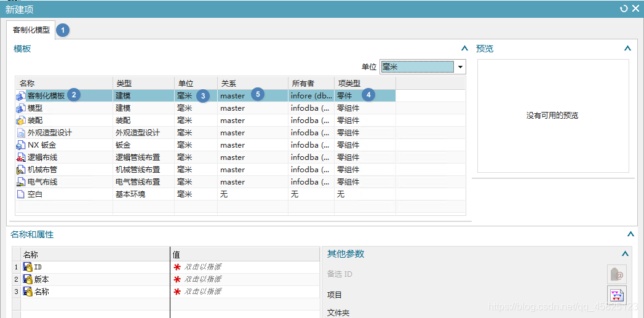Screen dimensions: 644x318
Task: Select the 机械布管 template name
Action: [x=42, y=170]
